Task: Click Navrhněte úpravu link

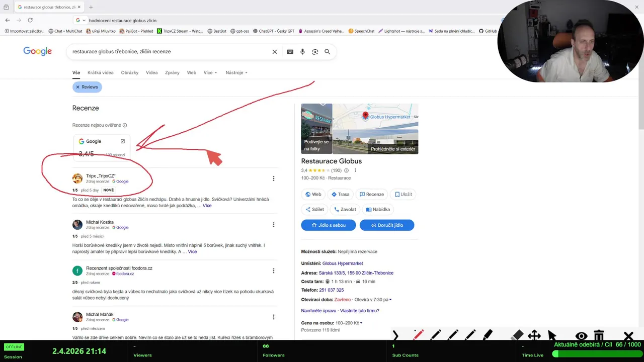Action: 318,311
